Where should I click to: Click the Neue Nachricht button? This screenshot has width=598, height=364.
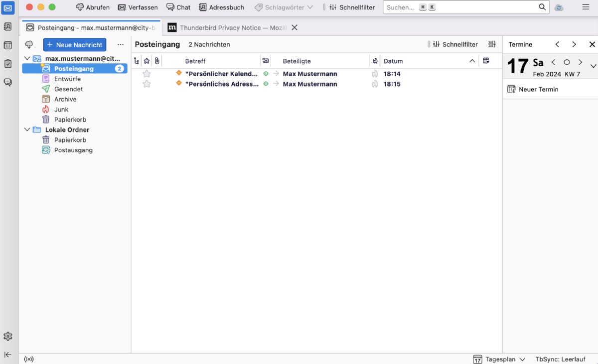pos(74,45)
